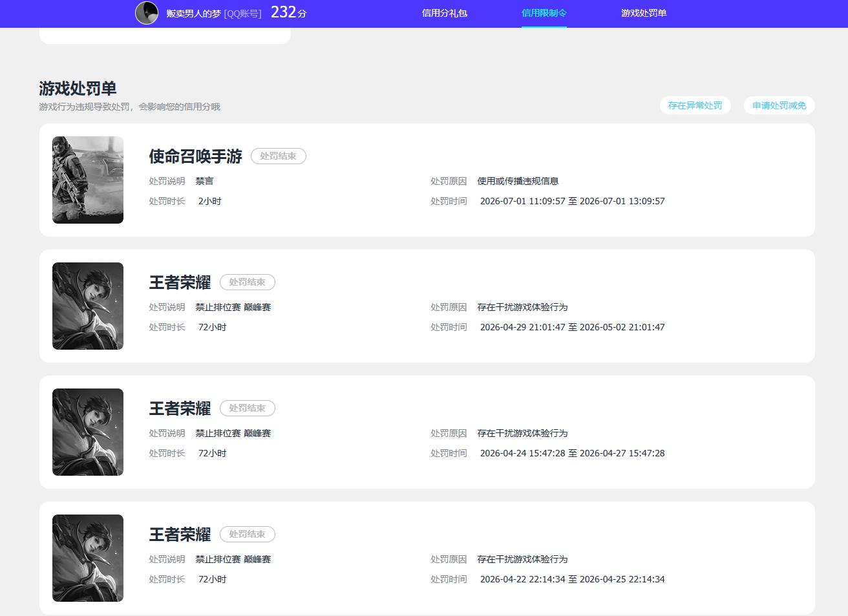Image resolution: width=848 pixels, height=616 pixels.
Task: Click the 禁言 penalty description
Action: [x=205, y=181]
